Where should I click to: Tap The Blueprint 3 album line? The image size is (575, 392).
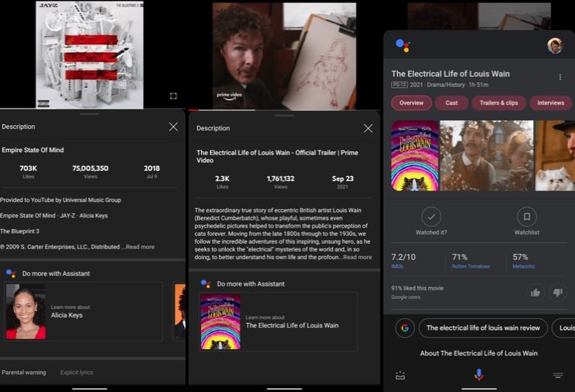click(x=20, y=231)
